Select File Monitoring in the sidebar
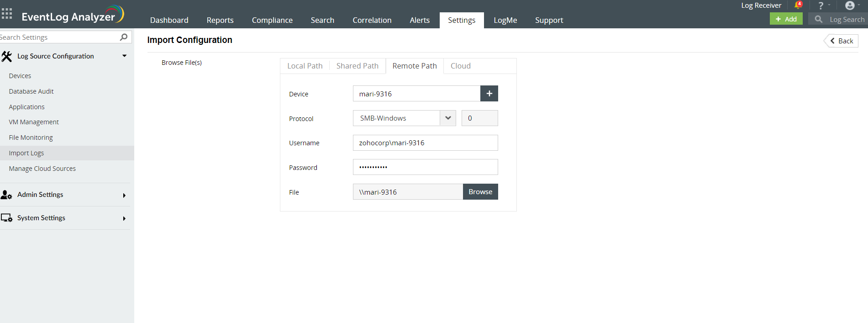The height and width of the screenshot is (323, 868). click(31, 138)
